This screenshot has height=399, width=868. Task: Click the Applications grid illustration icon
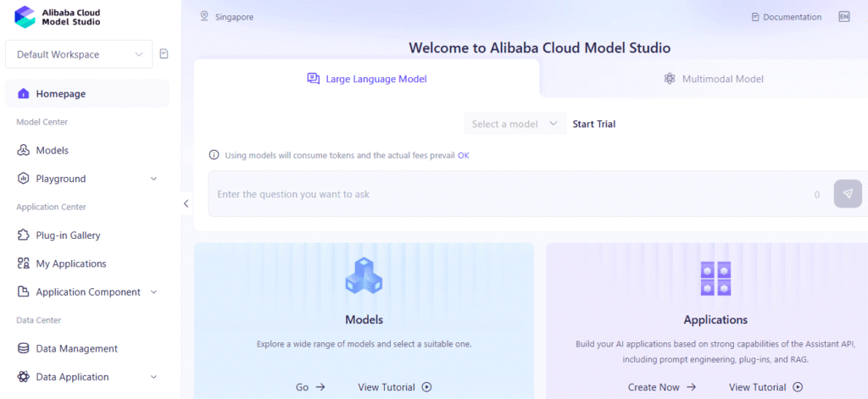coord(715,279)
